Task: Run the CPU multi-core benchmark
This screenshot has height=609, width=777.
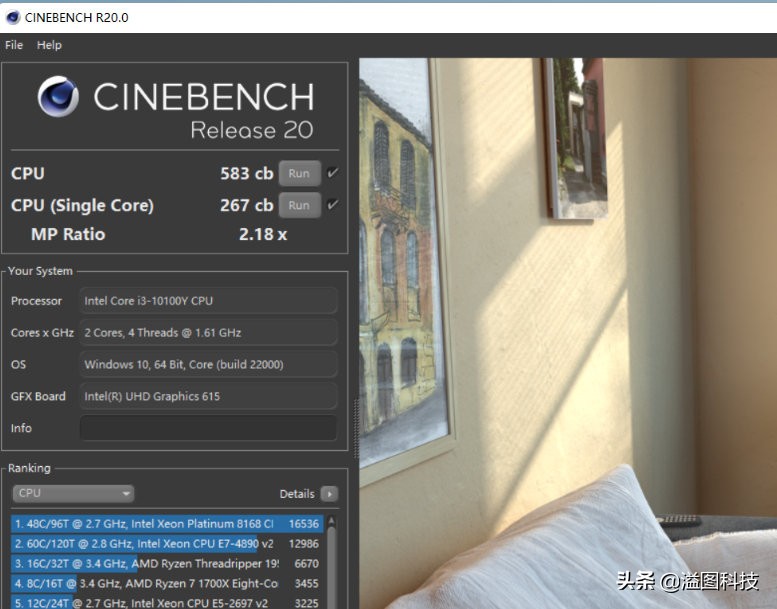Action: [x=299, y=173]
